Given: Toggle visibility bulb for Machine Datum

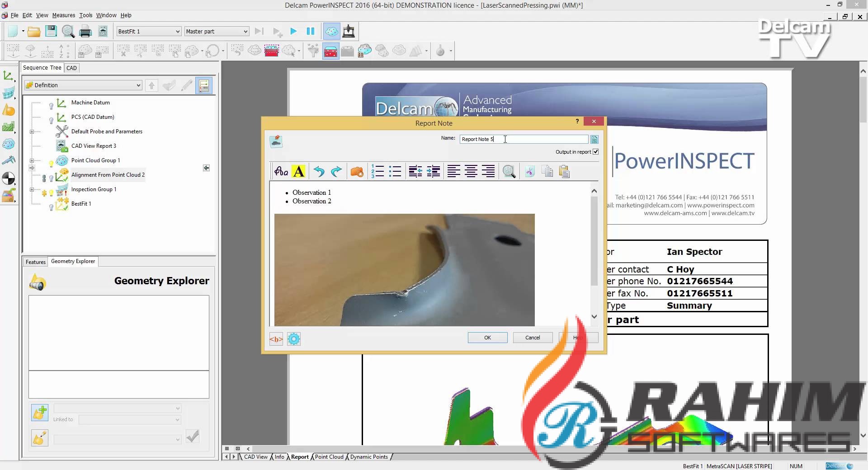Looking at the screenshot, I should point(51,106).
